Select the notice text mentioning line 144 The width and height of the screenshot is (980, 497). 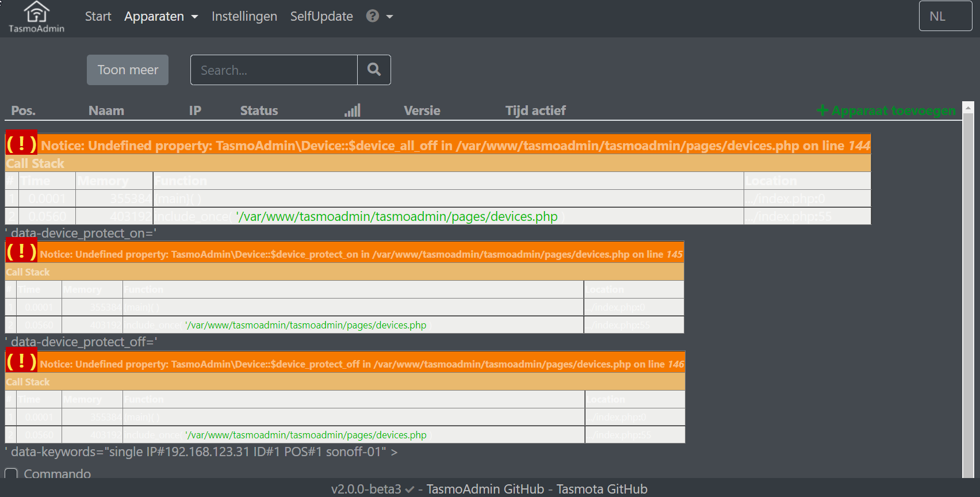[455, 146]
